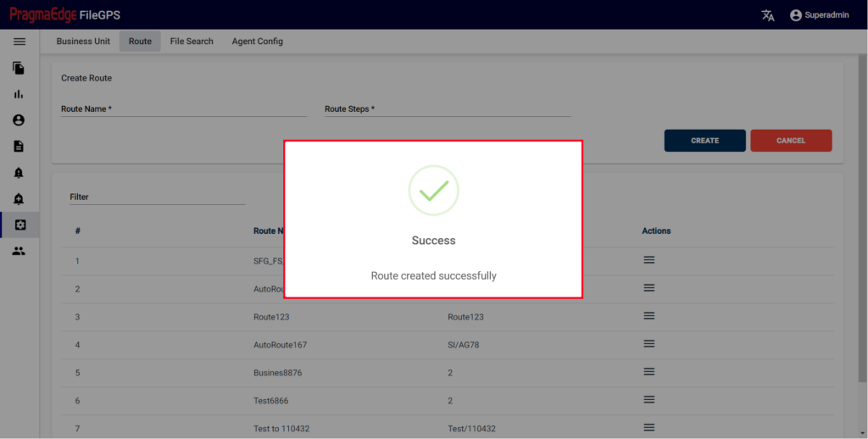Select the account circle sidebar icon
This screenshot has height=439, width=868.
pyautogui.click(x=19, y=120)
